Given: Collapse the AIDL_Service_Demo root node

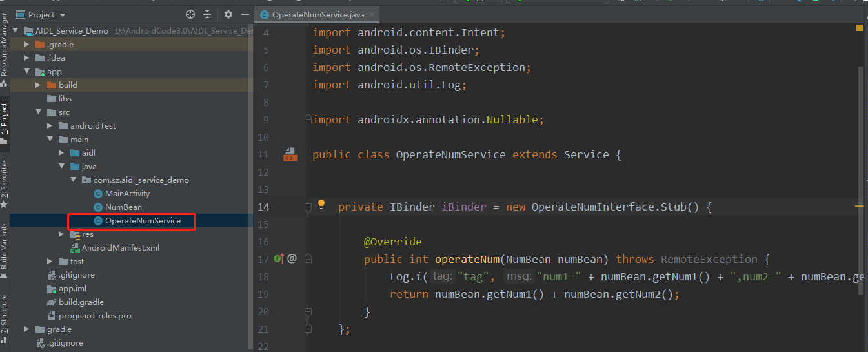Looking at the screenshot, I should 15,31.
